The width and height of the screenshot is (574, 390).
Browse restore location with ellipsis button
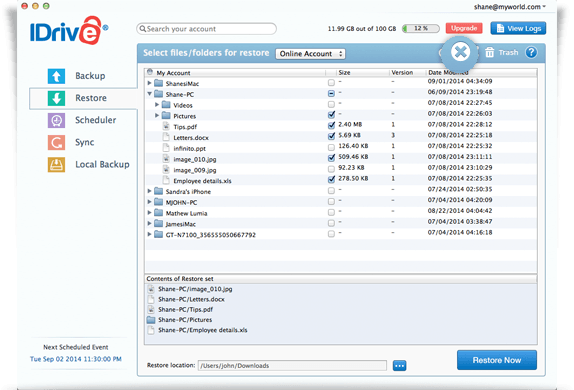[x=399, y=365]
